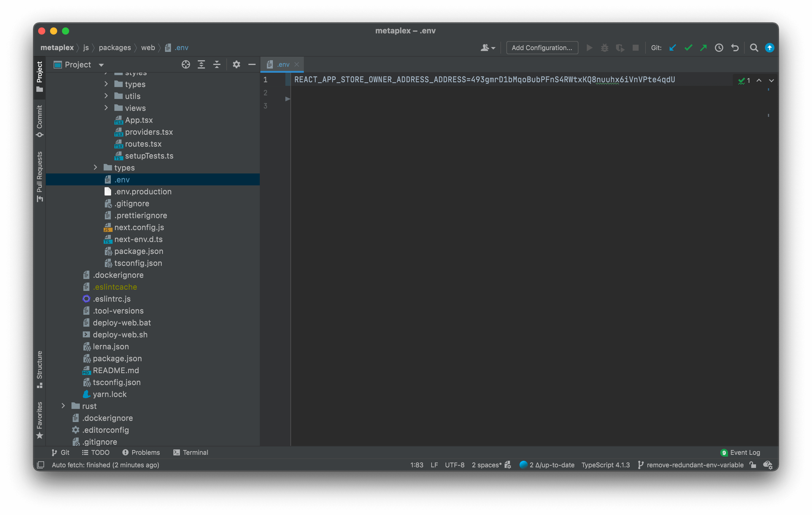
Task: Open Git Show History clock icon
Action: 719,48
